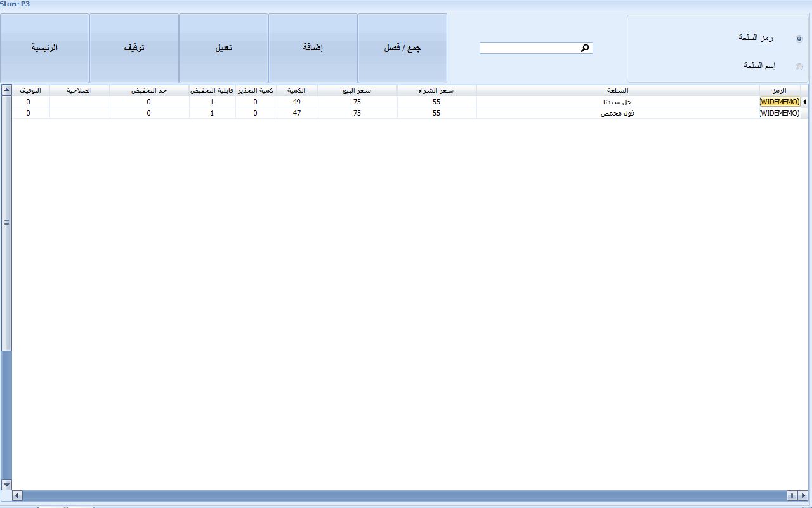Click vertical scrollbar up arrow
This screenshot has height=508, width=812.
click(6, 90)
